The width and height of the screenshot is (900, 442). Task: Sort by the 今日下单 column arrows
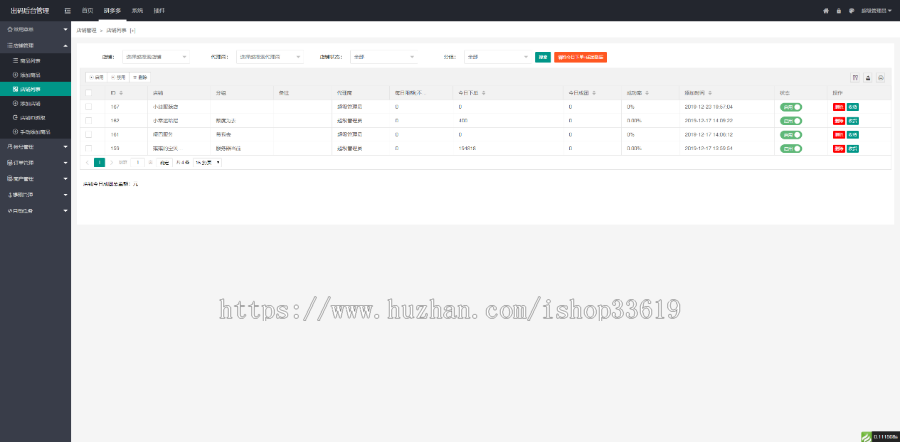pos(484,93)
